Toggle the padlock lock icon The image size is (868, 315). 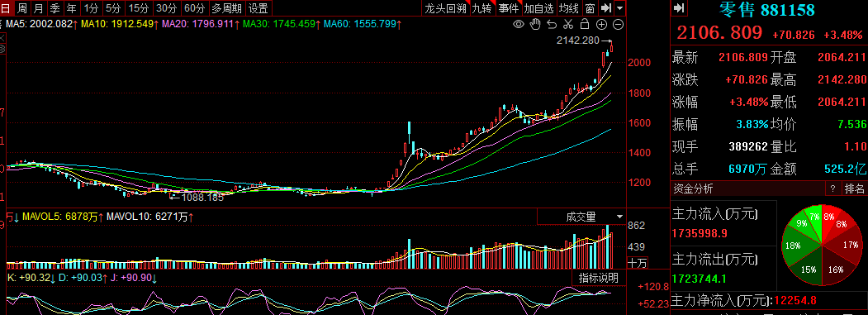[584, 24]
